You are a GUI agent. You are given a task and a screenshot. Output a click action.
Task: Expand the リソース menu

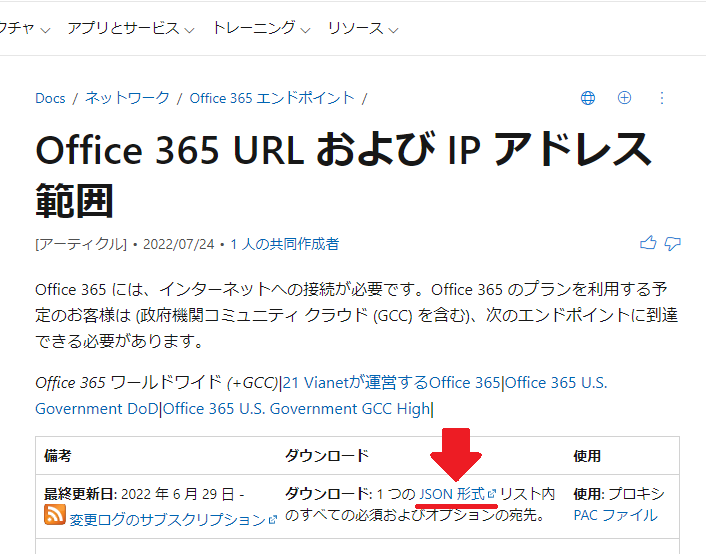pos(363,29)
